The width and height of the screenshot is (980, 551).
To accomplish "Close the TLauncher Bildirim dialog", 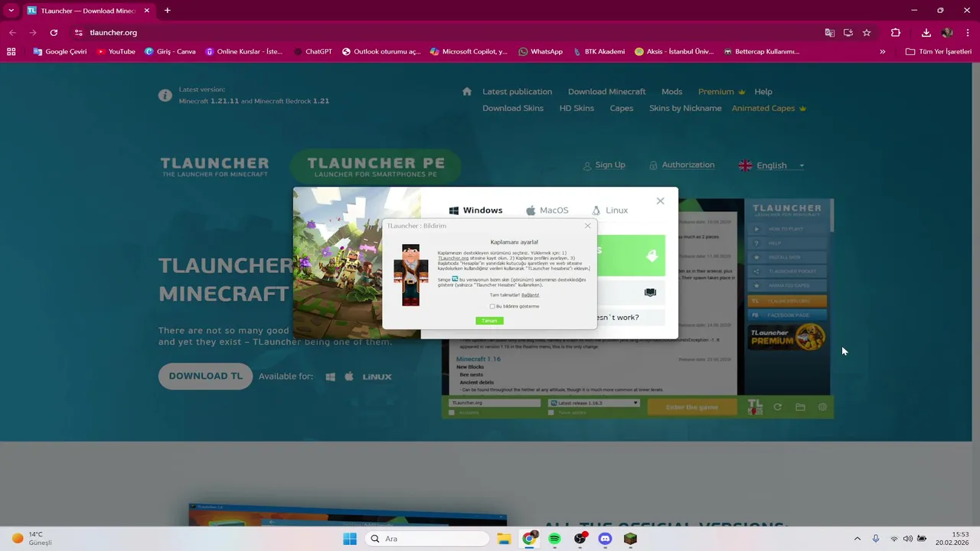I will tap(587, 226).
